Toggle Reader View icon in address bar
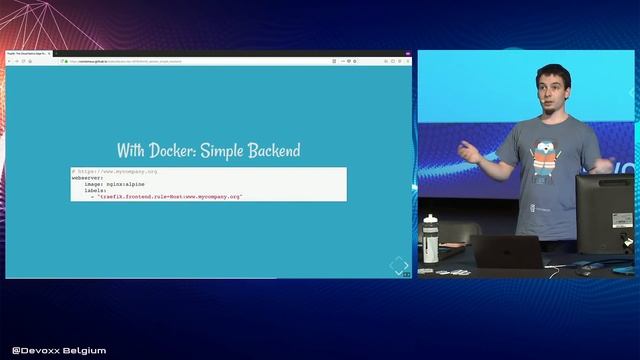The width and height of the screenshot is (640, 360). (334, 61)
